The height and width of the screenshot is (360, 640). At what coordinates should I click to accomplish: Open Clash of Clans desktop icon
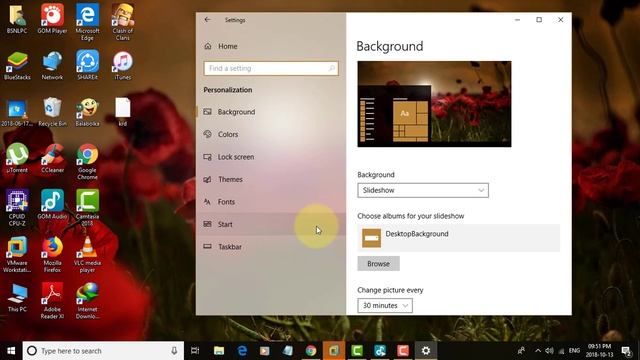[122, 22]
